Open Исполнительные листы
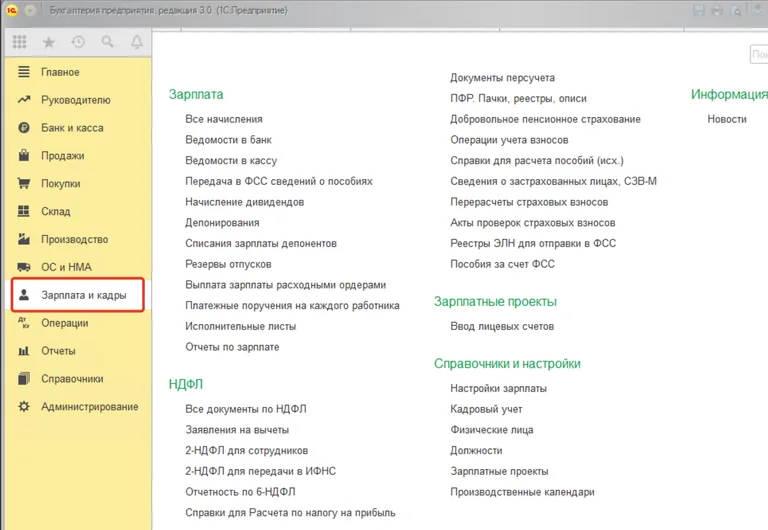768x530 pixels. click(x=238, y=326)
